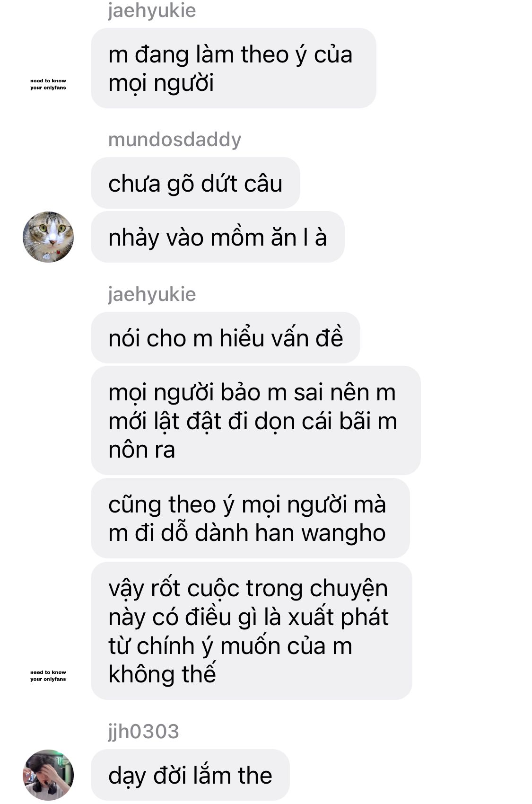The width and height of the screenshot is (532, 804).
Task: Tap the bubble mentioning 'han wangho'
Action: pyautogui.click(x=250, y=519)
